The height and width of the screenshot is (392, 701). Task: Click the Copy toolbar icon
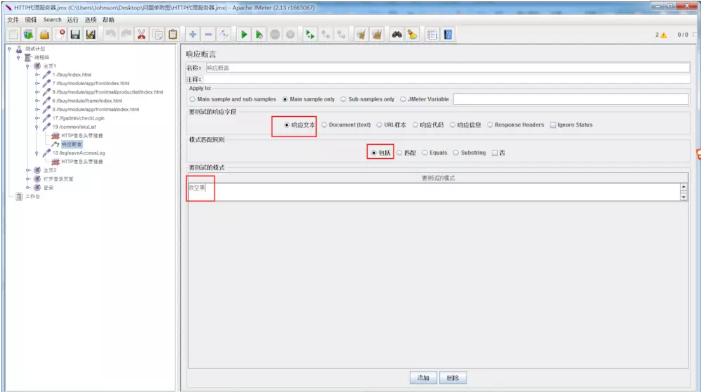(157, 34)
